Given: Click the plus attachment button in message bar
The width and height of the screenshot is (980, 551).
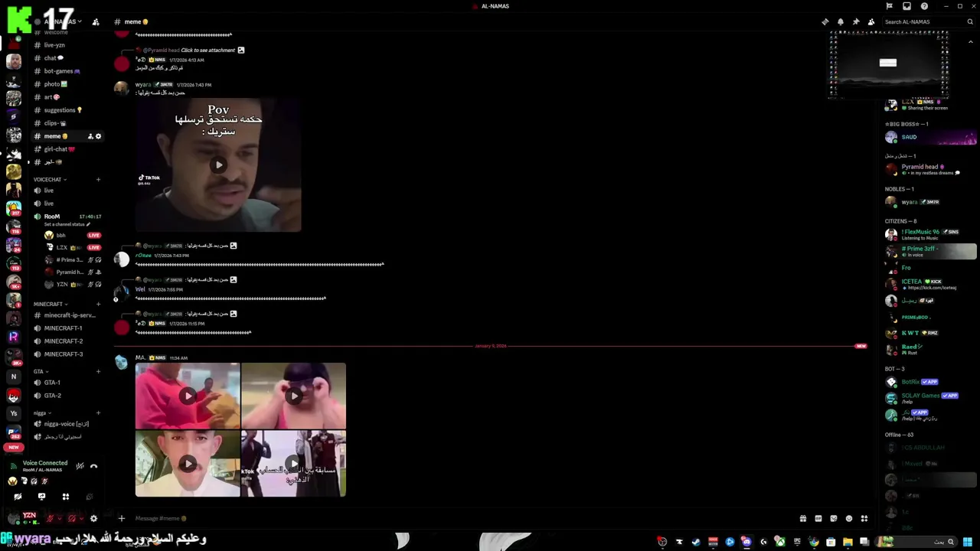Looking at the screenshot, I should 121,518.
